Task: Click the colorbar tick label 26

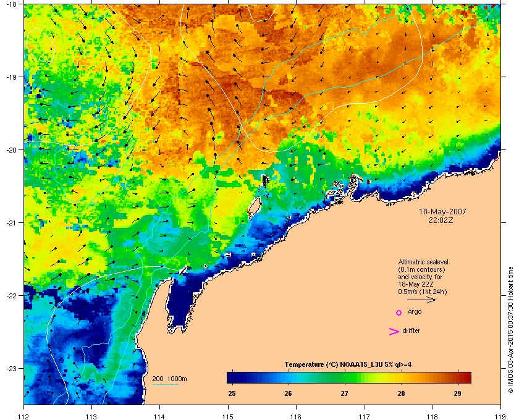Action: click(289, 393)
